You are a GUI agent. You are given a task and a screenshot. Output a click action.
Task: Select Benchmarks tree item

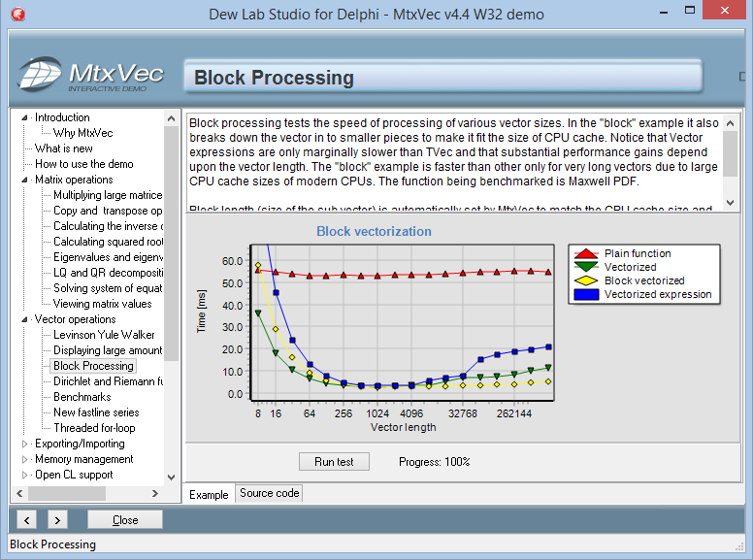click(82, 397)
